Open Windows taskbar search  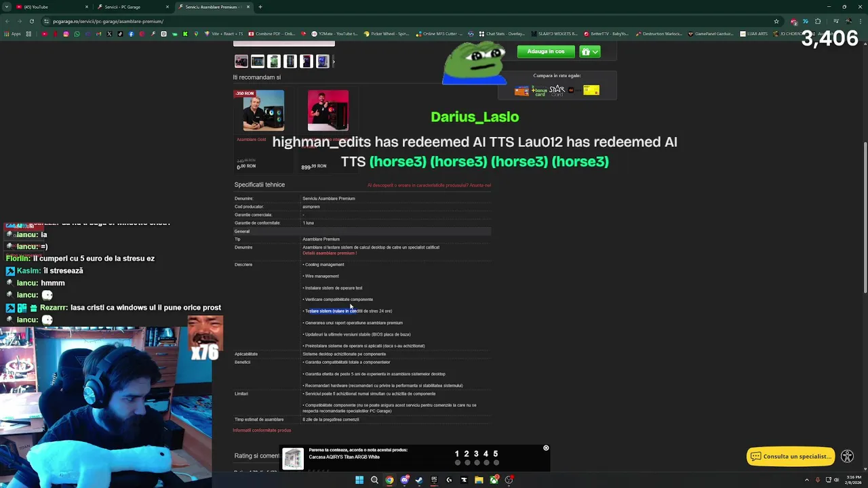[x=374, y=480]
